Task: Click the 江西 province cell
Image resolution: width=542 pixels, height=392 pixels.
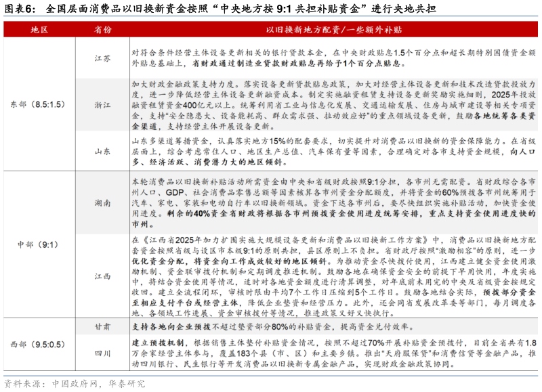Action: coord(102,276)
